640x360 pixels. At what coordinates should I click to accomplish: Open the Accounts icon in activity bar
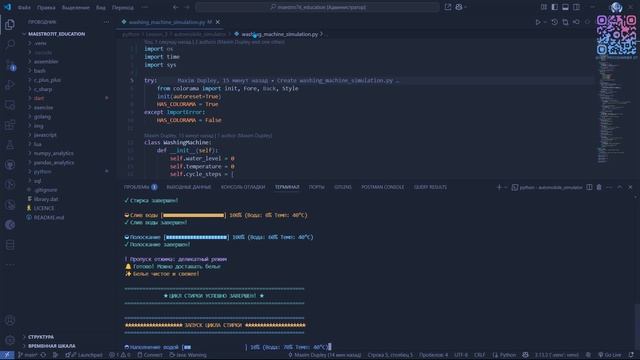pos(10,320)
